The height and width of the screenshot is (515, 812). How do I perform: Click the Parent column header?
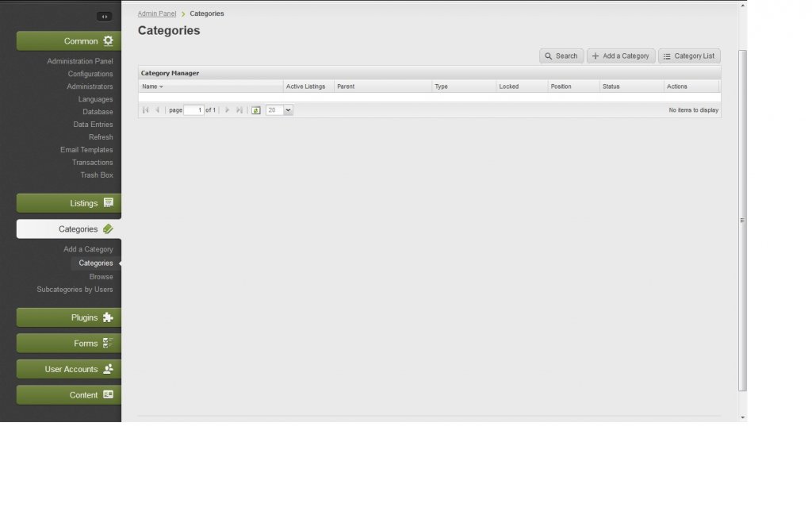pos(383,86)
